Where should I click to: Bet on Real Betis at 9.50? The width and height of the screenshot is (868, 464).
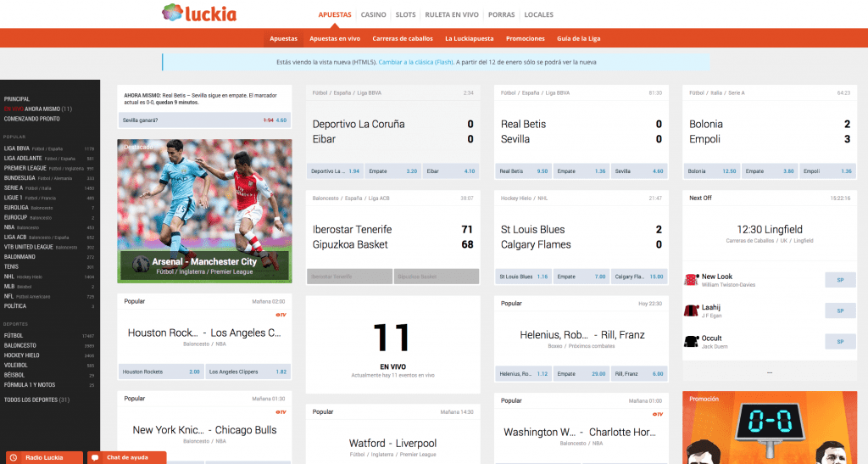click(x=523, y=171)
